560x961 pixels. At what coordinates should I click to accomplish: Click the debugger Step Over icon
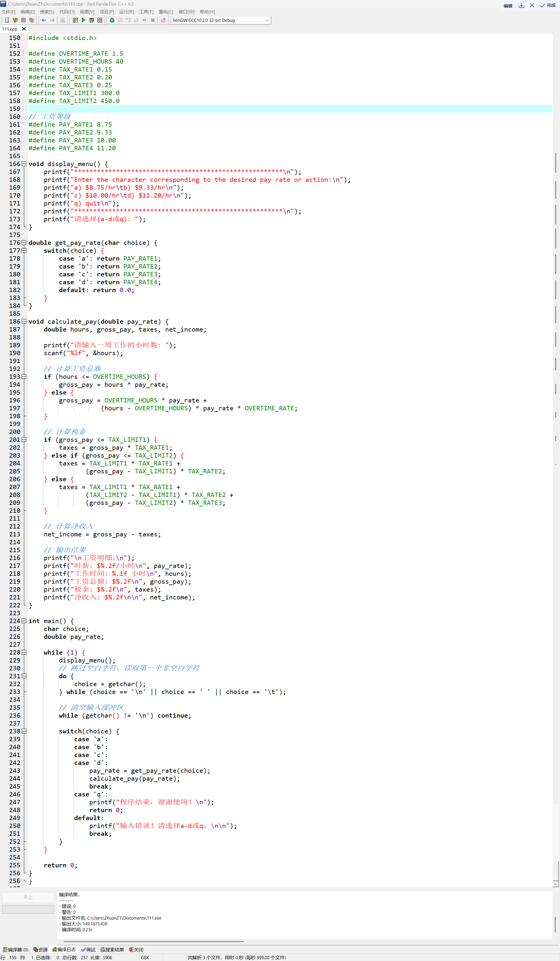pos(120,20)
